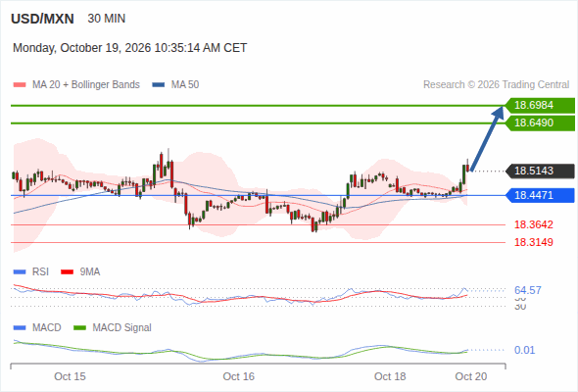Click the Oct 16 date axis label
Viewport: 578px width, 392px height.
tap(238, 376)
